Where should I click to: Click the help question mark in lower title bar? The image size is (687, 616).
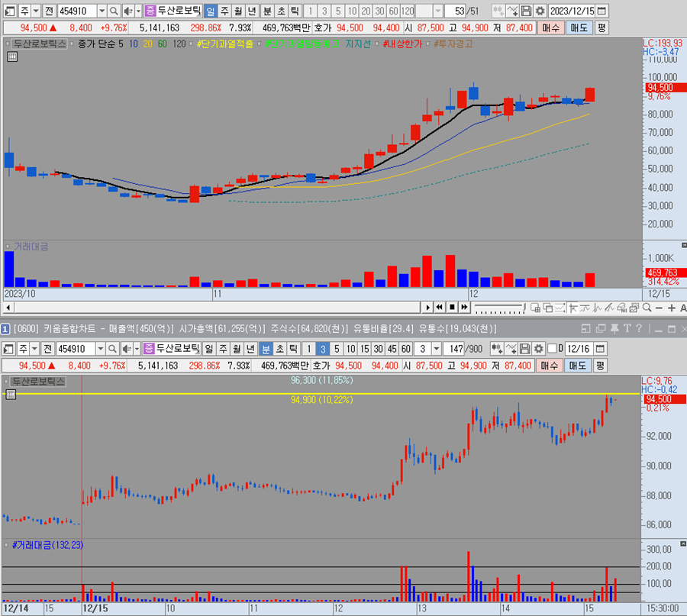coord(639,328)
